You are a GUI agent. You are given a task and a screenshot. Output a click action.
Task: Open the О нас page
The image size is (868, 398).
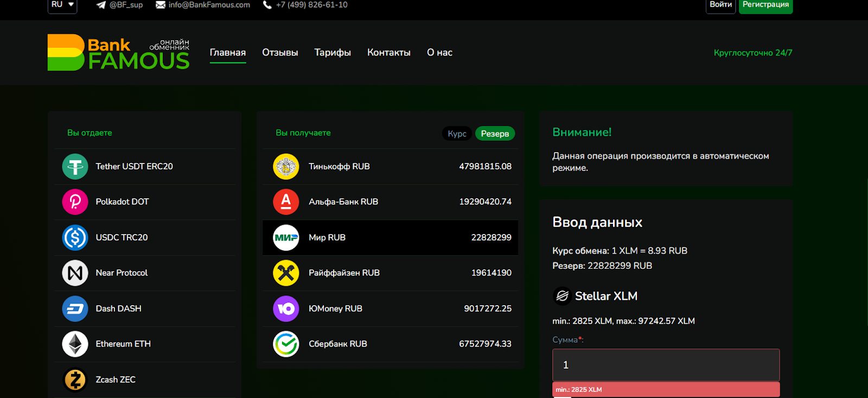[x=439, y=53]
